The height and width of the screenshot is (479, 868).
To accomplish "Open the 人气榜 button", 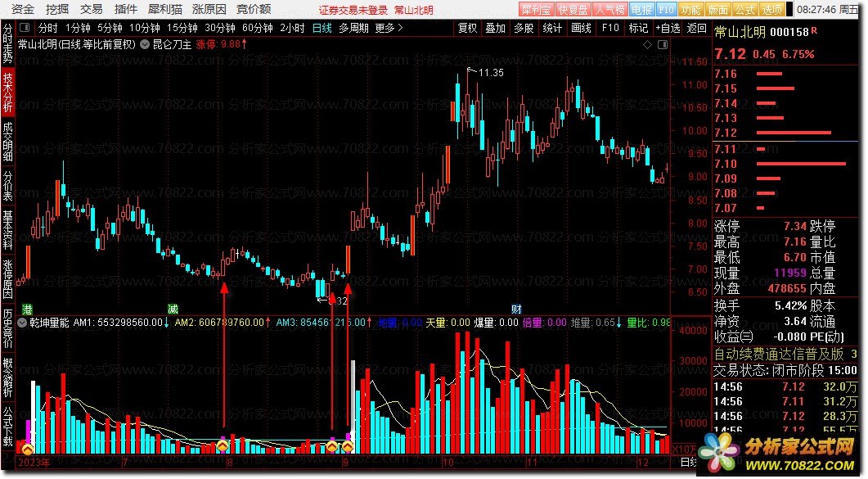I will pos(609,9).
